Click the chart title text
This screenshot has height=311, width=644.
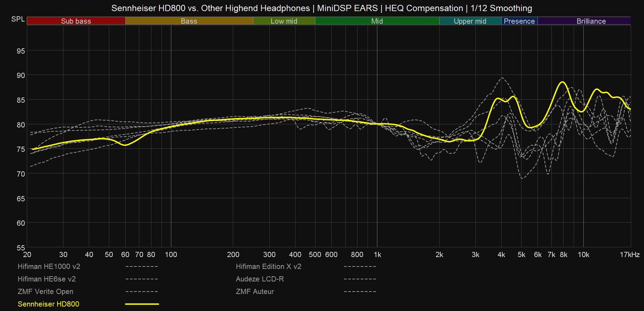(322, 8)
